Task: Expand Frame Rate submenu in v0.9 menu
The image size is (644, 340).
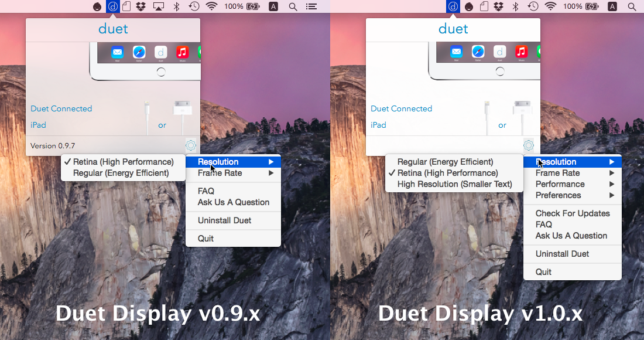Action: tap(233, 173)
